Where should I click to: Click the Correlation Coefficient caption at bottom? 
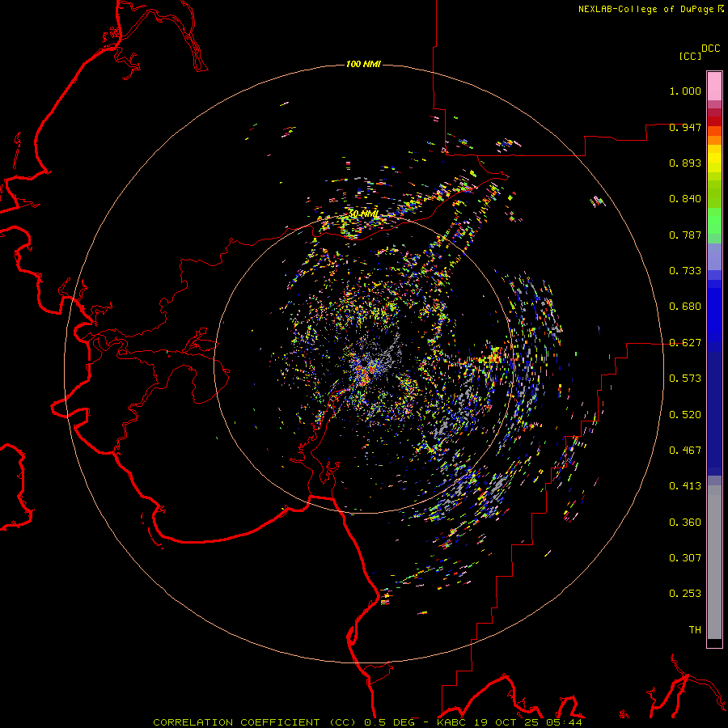[x=367, y=722]
